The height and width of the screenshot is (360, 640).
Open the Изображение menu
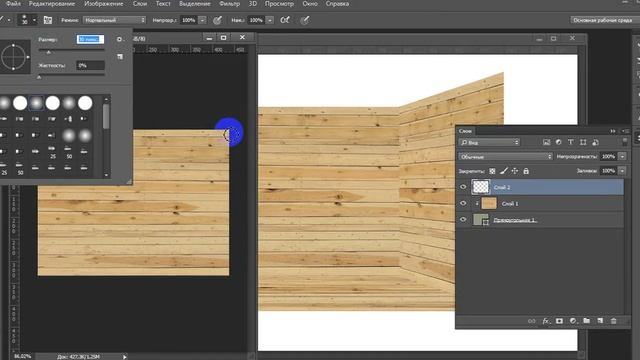[x=104, y=4]
